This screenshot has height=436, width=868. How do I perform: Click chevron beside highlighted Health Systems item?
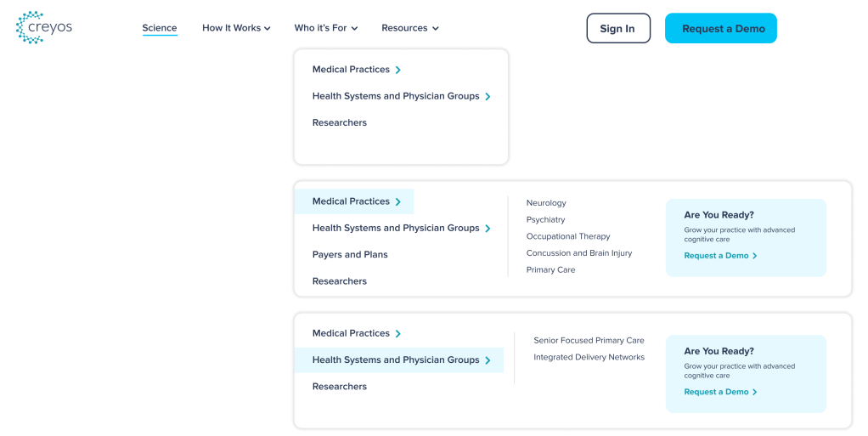pyautogui.click(x=488, y=360)
